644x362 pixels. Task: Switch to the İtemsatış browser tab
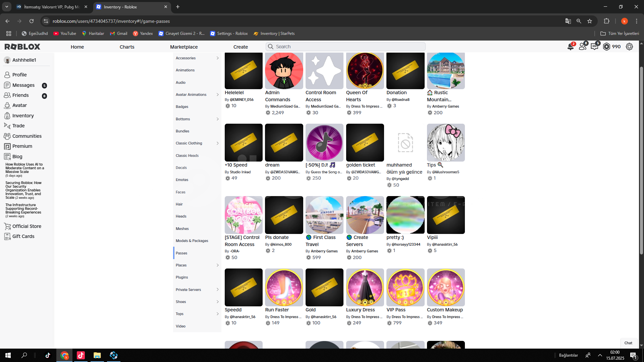coord(52,7)
